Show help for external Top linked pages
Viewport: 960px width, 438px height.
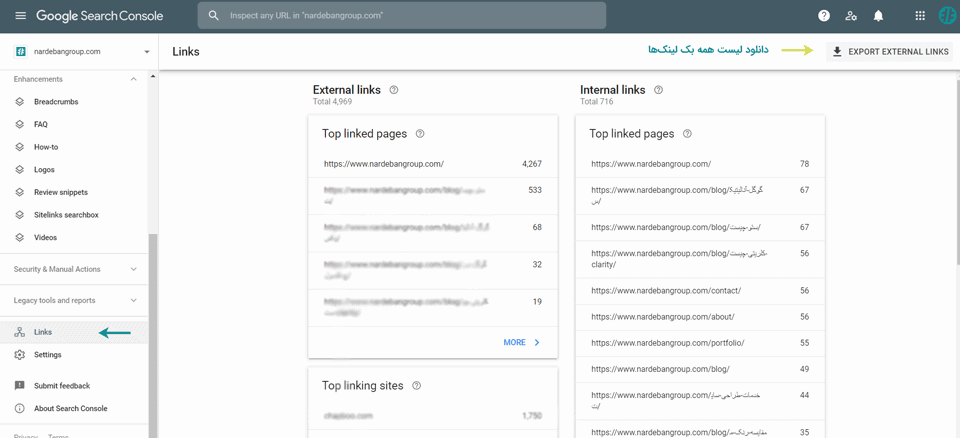[x=420, y=134]
